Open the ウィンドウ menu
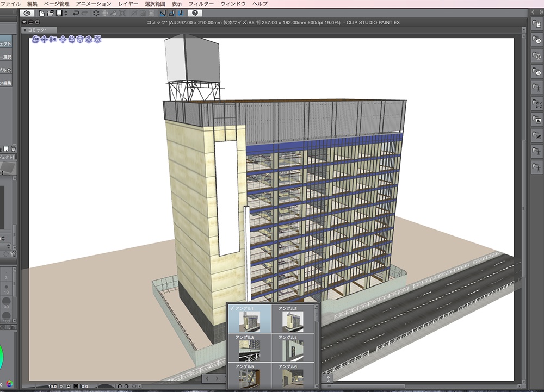The image size is (544, 392). click(233, 4)
